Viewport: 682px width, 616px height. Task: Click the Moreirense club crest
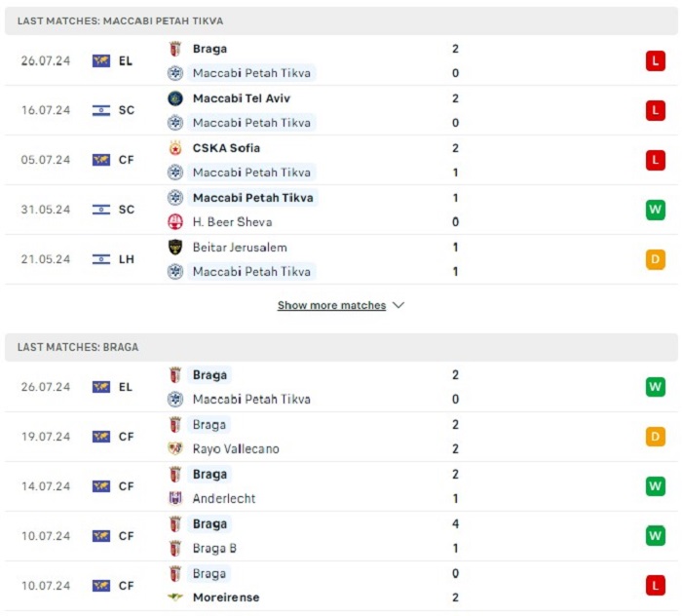pos(175,597)
